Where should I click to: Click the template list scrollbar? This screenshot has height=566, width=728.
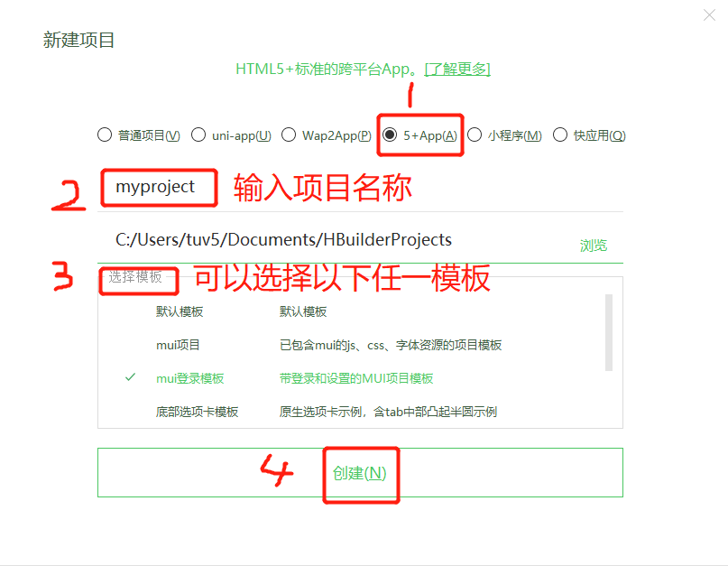point(609,332)
